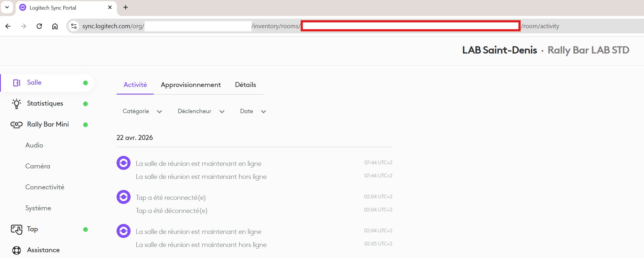
Task: Expand the Date filter dropdown
Action: [x=253, y=111]
